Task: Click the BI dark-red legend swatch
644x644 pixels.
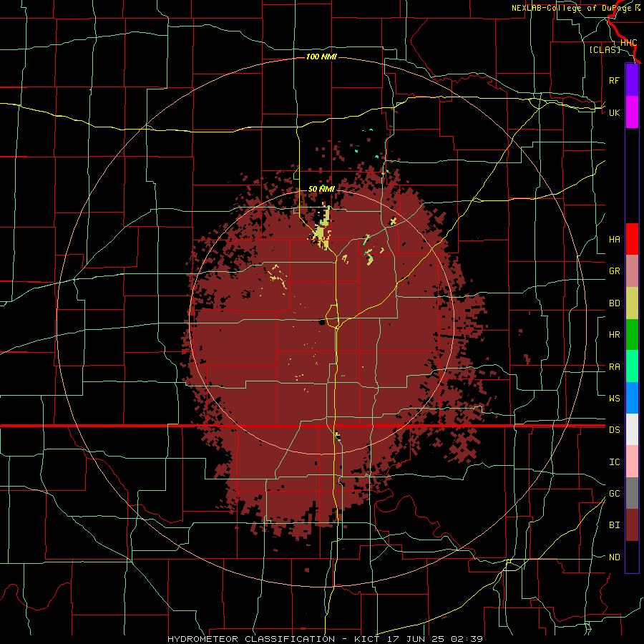Action: 632,525
